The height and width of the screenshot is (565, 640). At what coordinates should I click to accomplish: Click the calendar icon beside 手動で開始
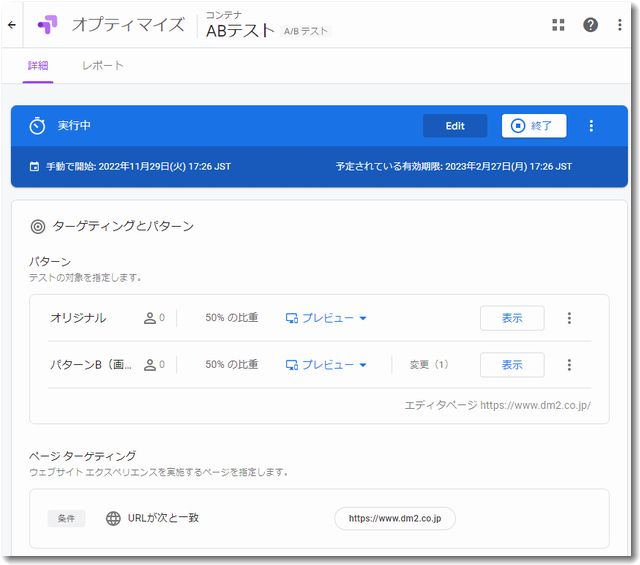[35, 167]
